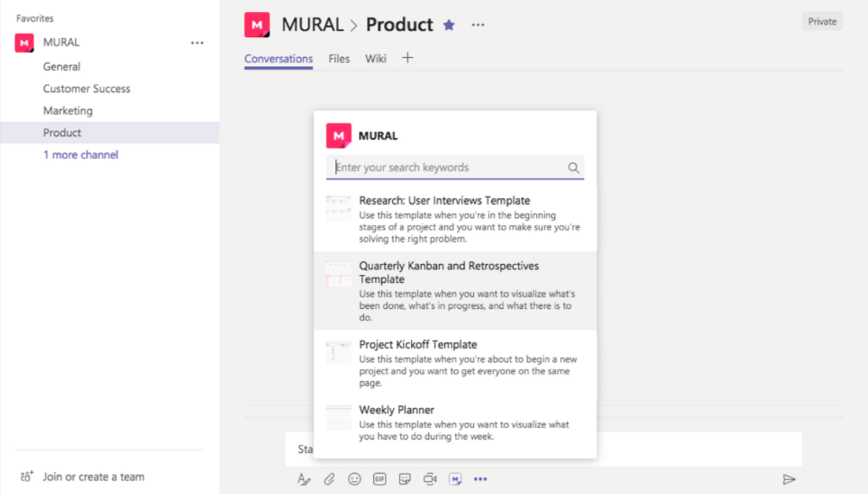
Task: Attach a file with the paperclip icon
Action: coord(329,479)
